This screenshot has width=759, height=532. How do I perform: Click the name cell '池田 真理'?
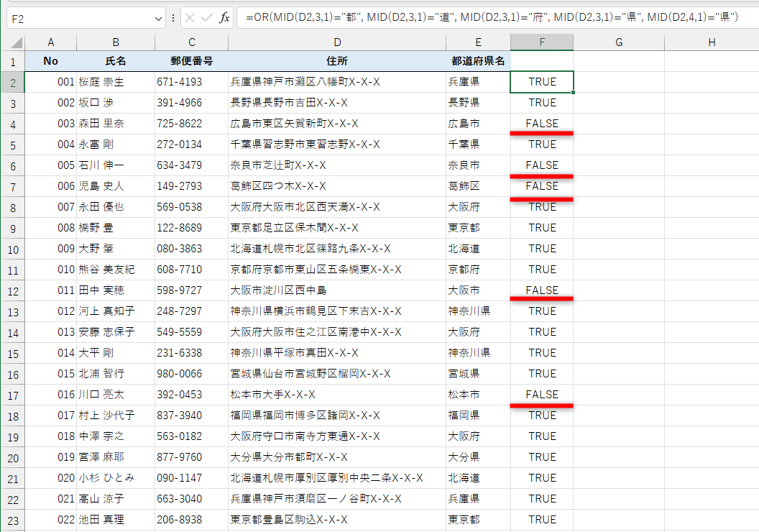click(x=116, y=519)
